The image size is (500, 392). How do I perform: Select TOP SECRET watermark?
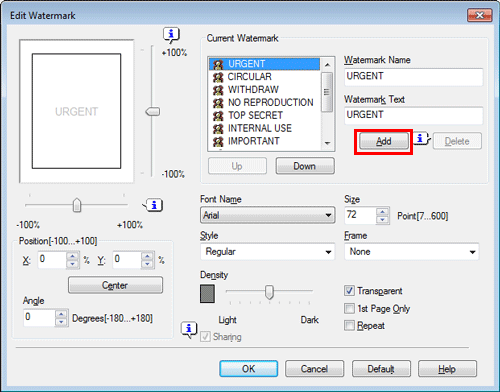(264, 115)
